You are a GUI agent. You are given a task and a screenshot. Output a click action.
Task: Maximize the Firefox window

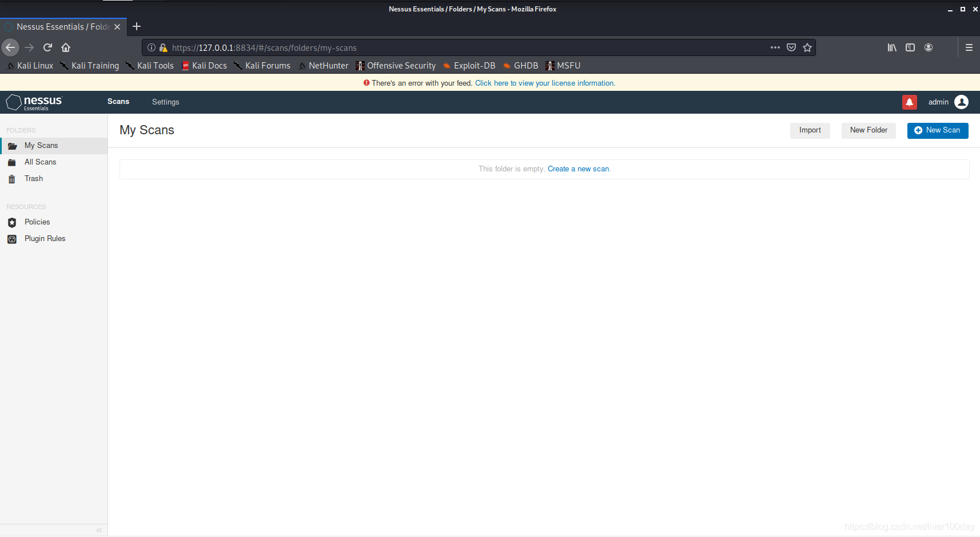963,9
